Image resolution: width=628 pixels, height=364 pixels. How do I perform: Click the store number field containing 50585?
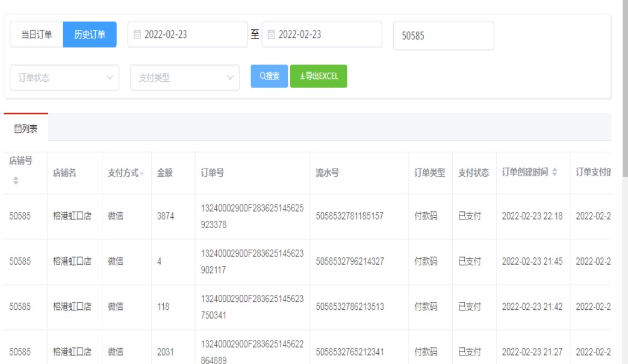point(443,36)
